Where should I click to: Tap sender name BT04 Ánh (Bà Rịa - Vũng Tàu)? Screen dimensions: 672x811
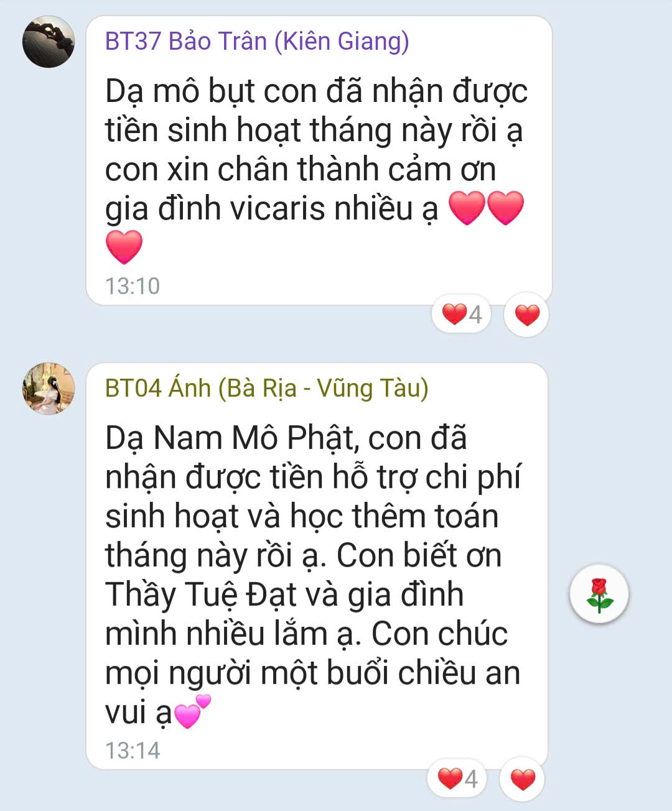click(x=266, y=388)
